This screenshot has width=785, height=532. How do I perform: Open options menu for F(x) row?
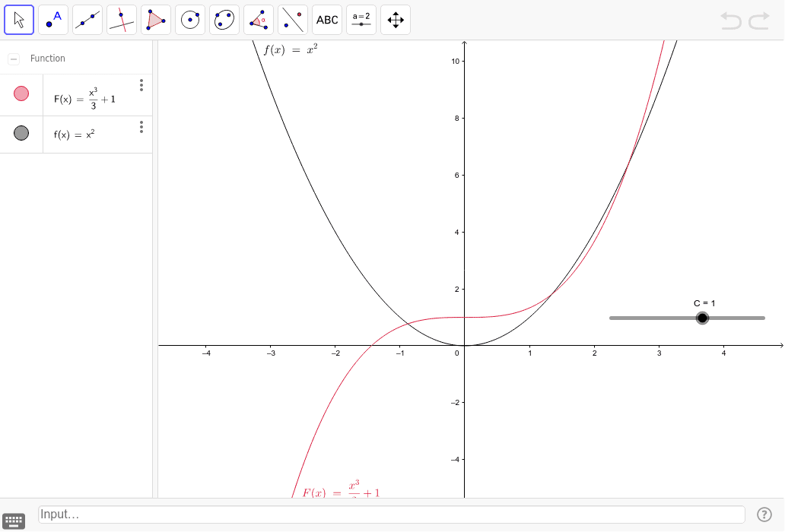pos(141,85)
